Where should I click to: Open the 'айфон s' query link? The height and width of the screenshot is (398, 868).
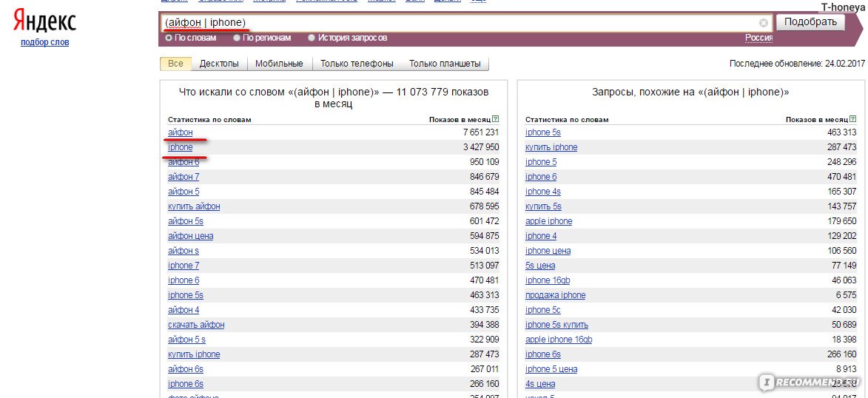click(x=184, y=251)
